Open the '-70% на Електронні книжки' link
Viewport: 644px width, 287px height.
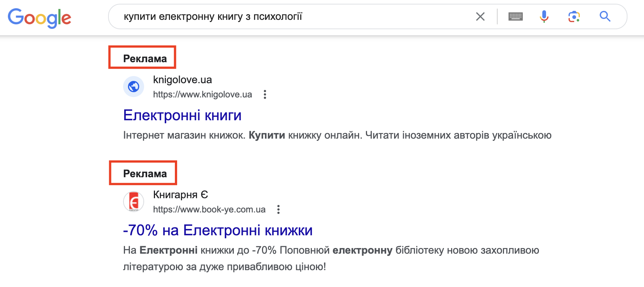tap(218, 230)
